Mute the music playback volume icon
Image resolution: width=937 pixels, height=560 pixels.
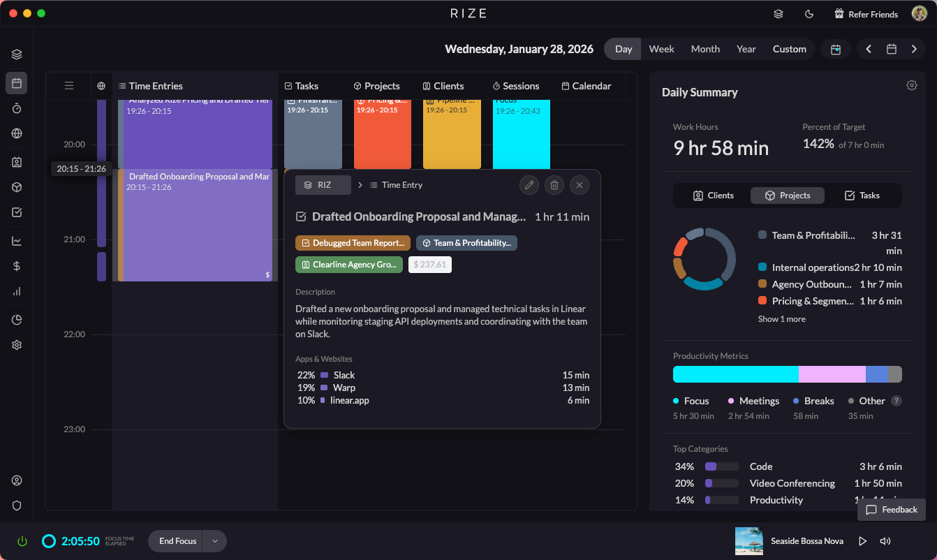[885, 540]
